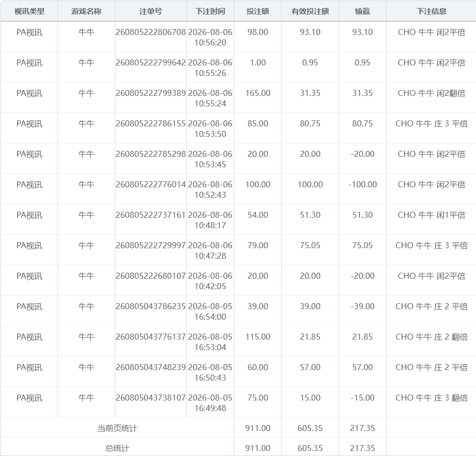This screenshot has height=456, width=476.
Task: Select bet number 260805222799389
Action: (150, 93)
